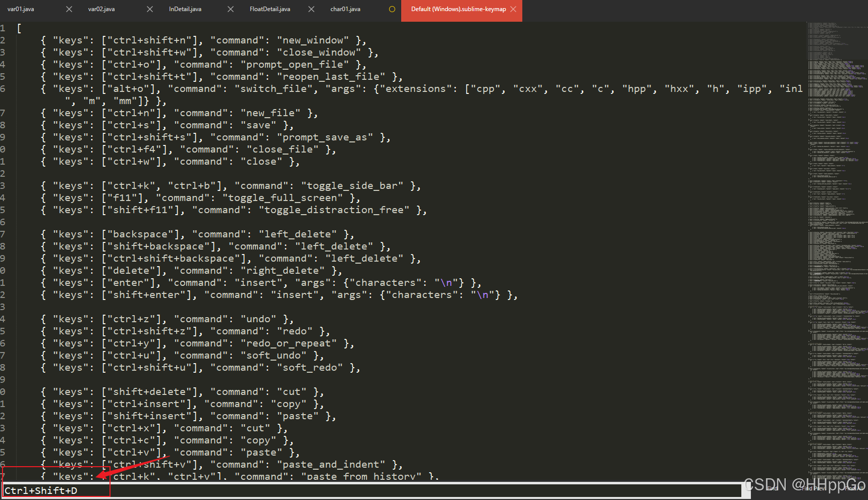Click the ["shift+insert"] keys text
This screenshot has width=868, height=500.
[152, 416]
